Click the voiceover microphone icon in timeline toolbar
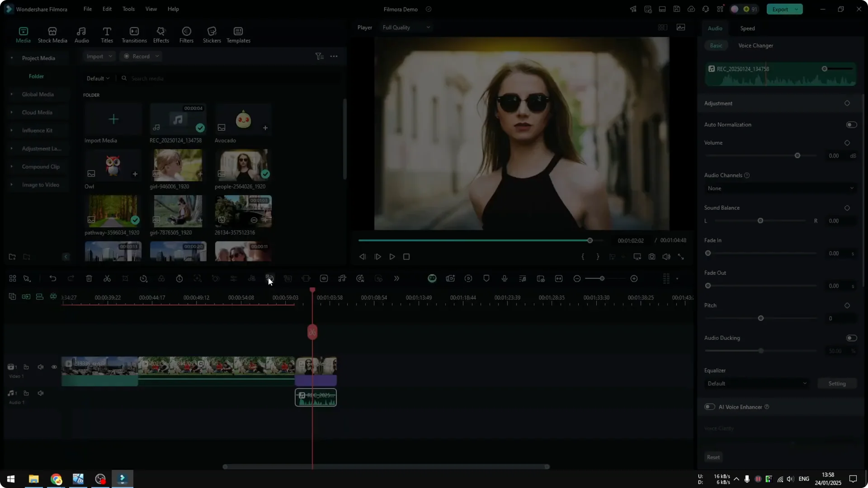This screenshot has width=868, height=488. coord(505,278)
